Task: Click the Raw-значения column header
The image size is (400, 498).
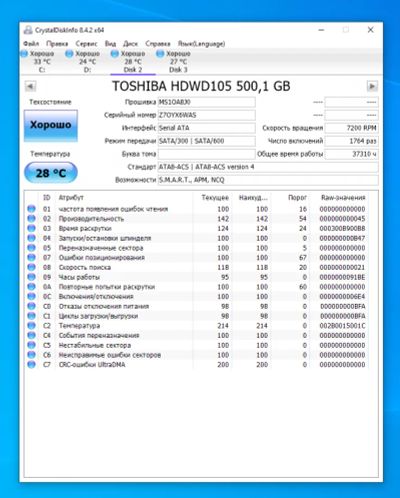Action: [x=343, y=198]
